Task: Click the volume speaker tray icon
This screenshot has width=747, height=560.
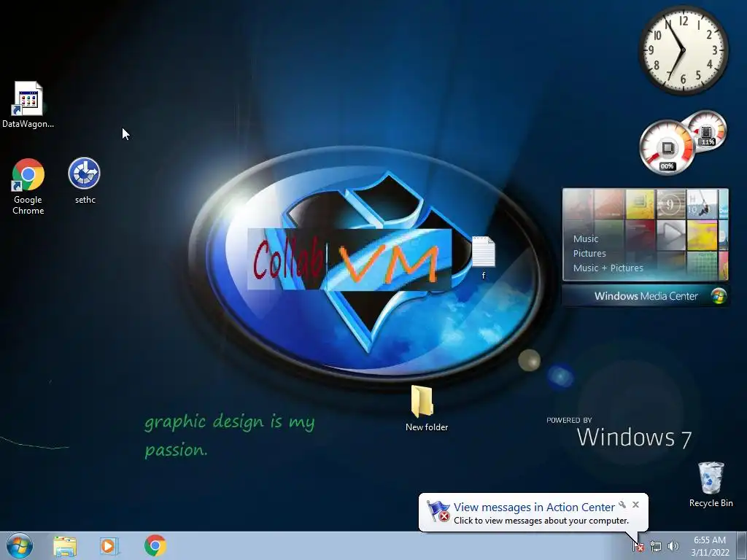Action: (673, 547)
